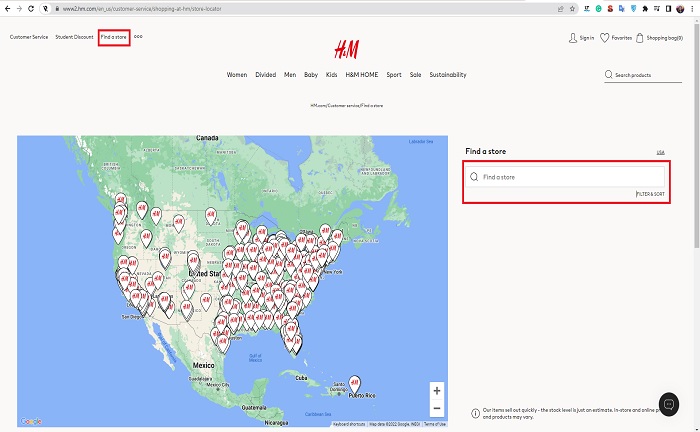The height and width of the screenshot is (432, 700).
Task: Open FILTER & SORT options
Action: 650,194
